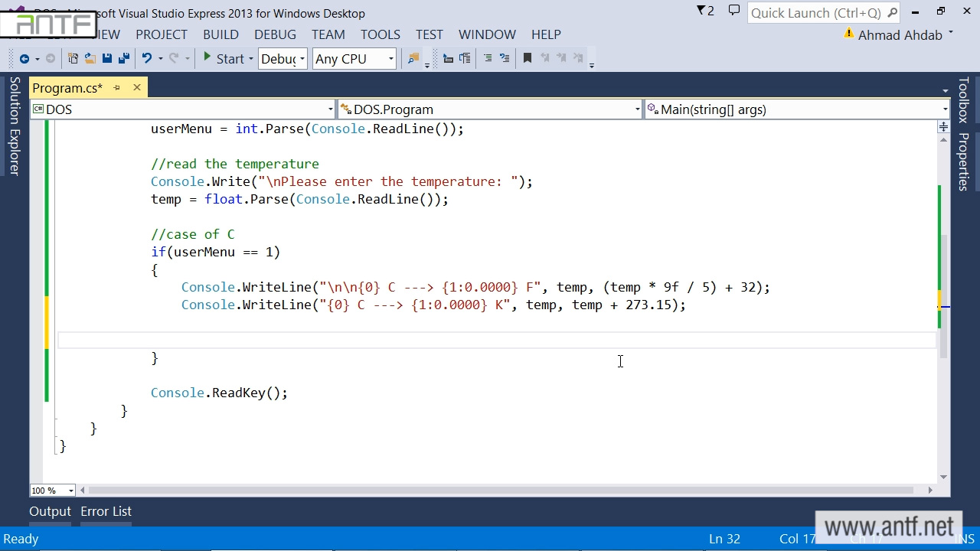Open the Ahmad Ahdab account menu

point(900,35)
